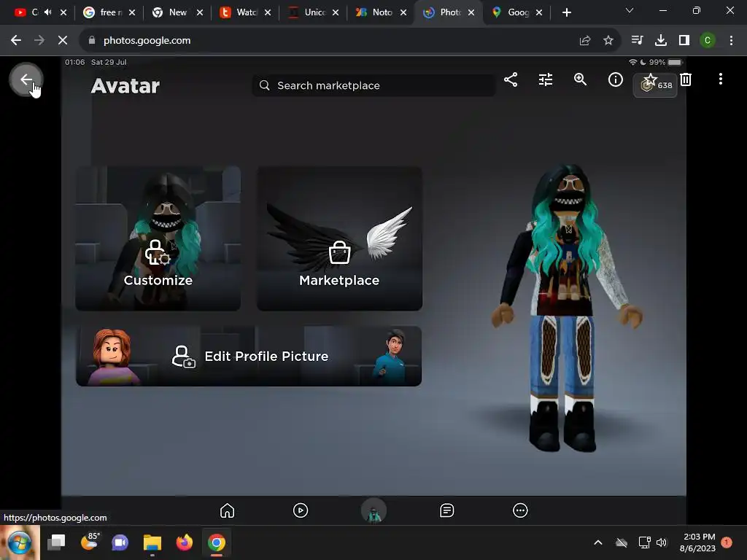Delete photo with trash icon
Viewport: 747px width, 560px height.
coord(686,79)
